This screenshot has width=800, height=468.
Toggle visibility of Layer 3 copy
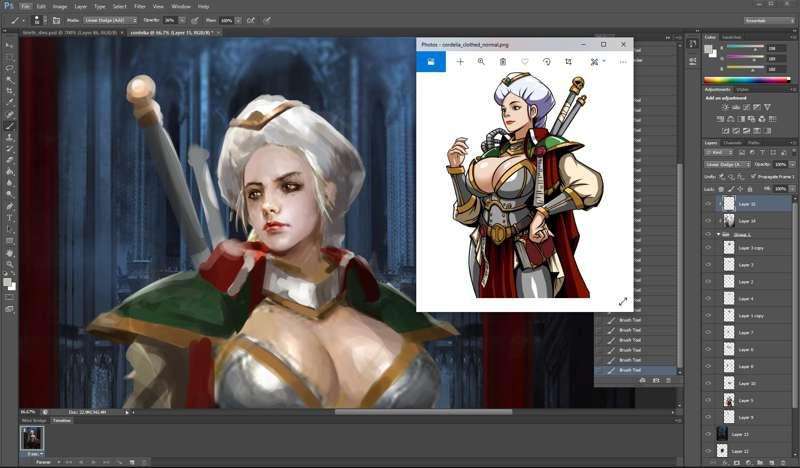tap(708, 248)
